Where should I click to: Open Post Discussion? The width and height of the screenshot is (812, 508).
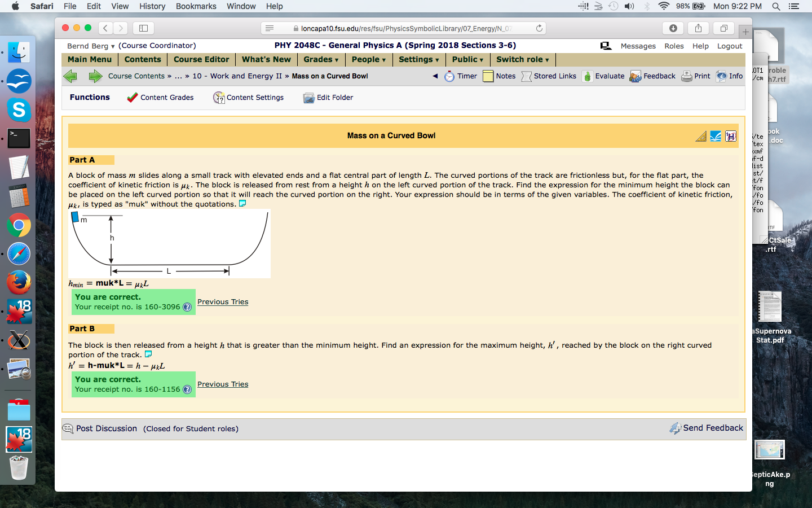[100, 429]
